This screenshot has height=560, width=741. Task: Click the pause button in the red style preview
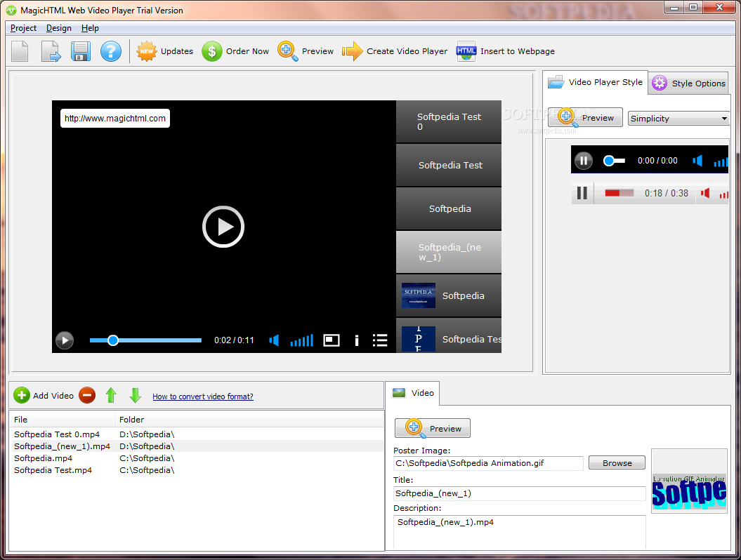582,193
